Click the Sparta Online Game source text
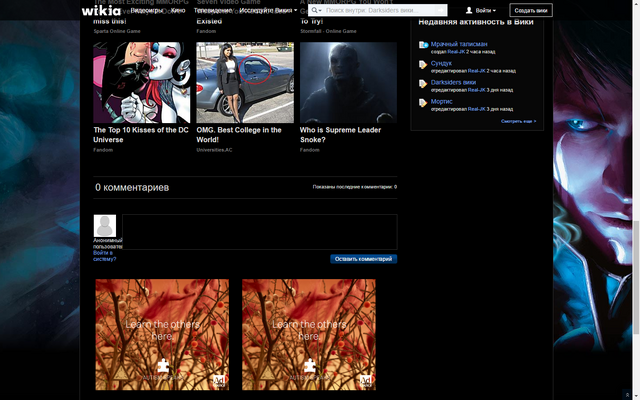The width and height of the screenshot is (640, 400). point(117,31)
